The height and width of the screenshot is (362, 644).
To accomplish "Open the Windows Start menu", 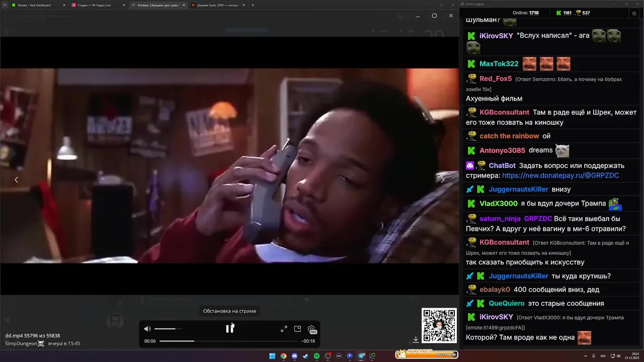I will 272,356.
